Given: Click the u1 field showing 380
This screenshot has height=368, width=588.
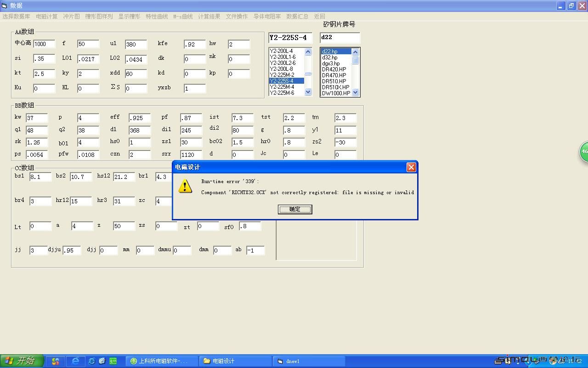Looking at the screenshot, I should 136,45.
